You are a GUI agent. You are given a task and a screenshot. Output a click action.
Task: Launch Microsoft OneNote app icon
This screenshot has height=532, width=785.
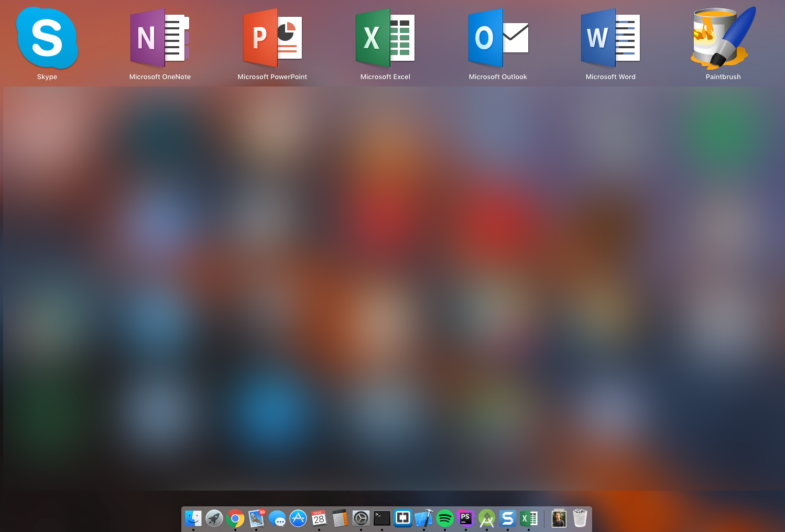tap(160, 38)
